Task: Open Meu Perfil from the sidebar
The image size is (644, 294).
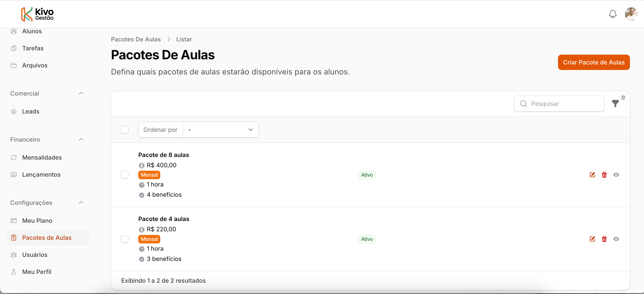Action: tap(36, 272)
